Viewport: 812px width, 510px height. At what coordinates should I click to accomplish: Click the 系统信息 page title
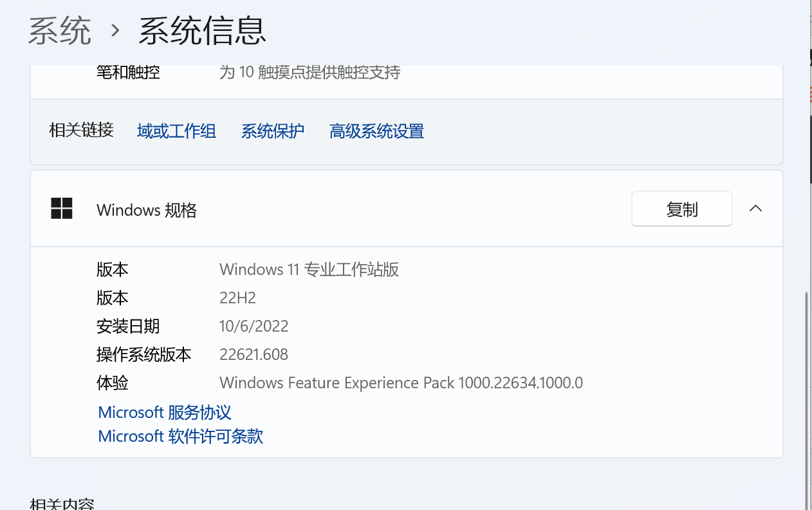click(203, 30)
